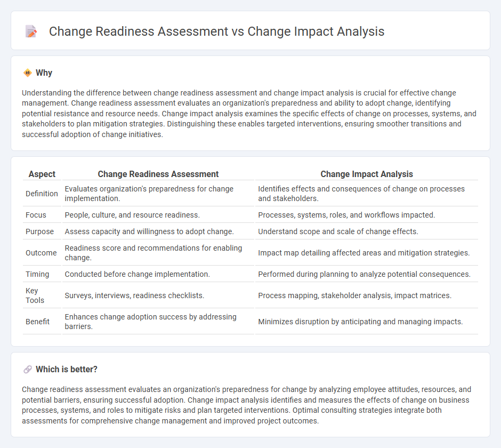Click cell 'Processes, systems, roles, and workflows impacted.'
This screenshot has height=448, width=501.
(x=367, y=215)
